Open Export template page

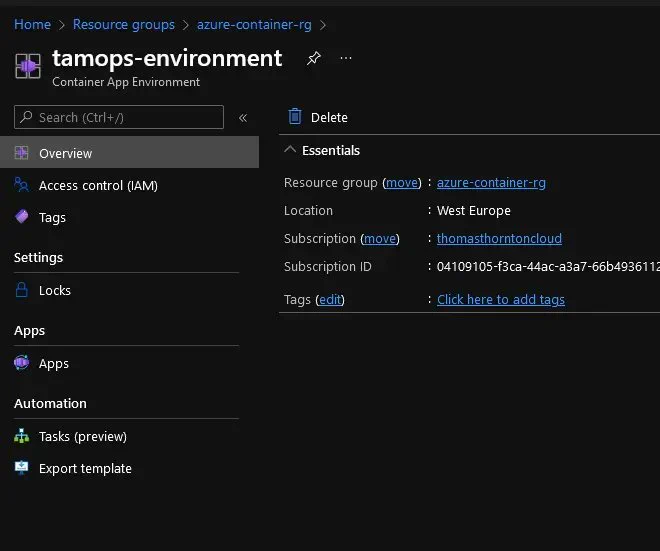85,468
